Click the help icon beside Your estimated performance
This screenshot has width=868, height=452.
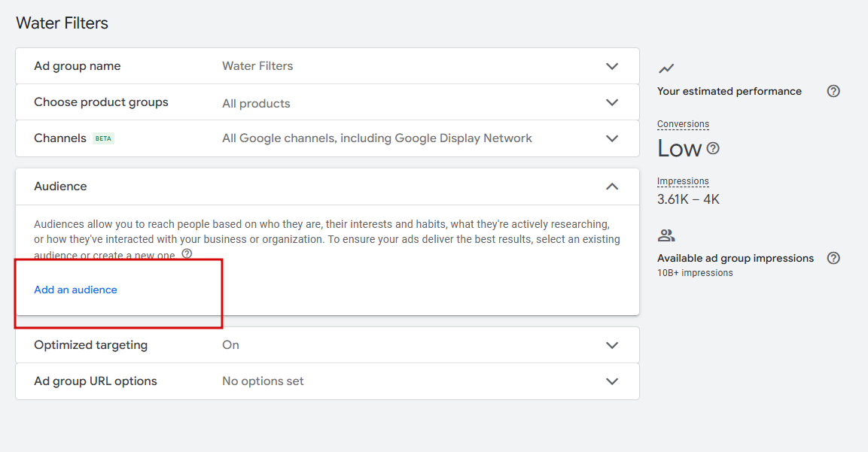833,91
